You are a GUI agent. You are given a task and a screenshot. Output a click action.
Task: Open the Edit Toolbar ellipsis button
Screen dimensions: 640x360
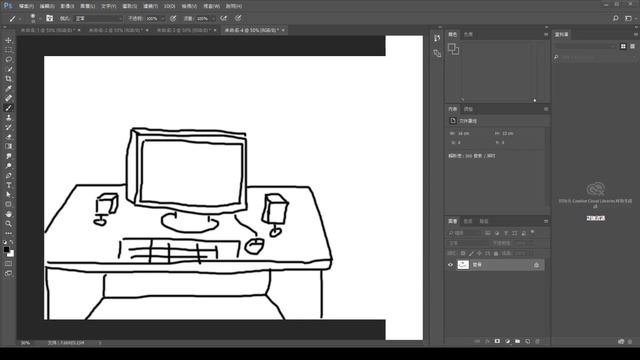click(9, 233)
